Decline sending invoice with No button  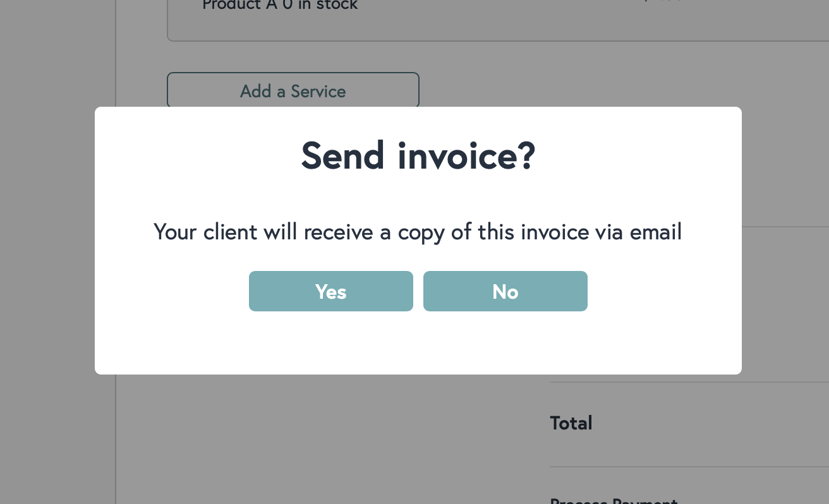coord(505,291)
